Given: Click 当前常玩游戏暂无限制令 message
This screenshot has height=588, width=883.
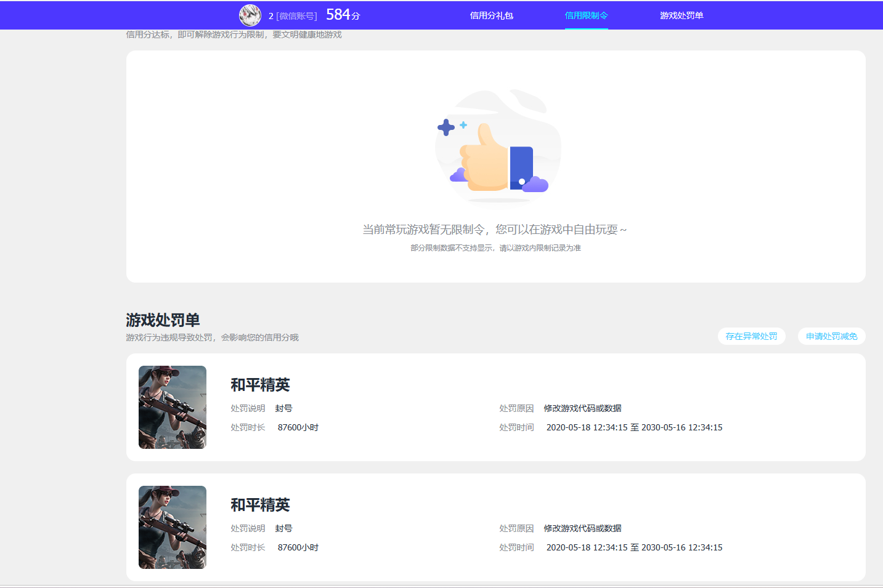Looking at the screenshot, I should (495, 230).
